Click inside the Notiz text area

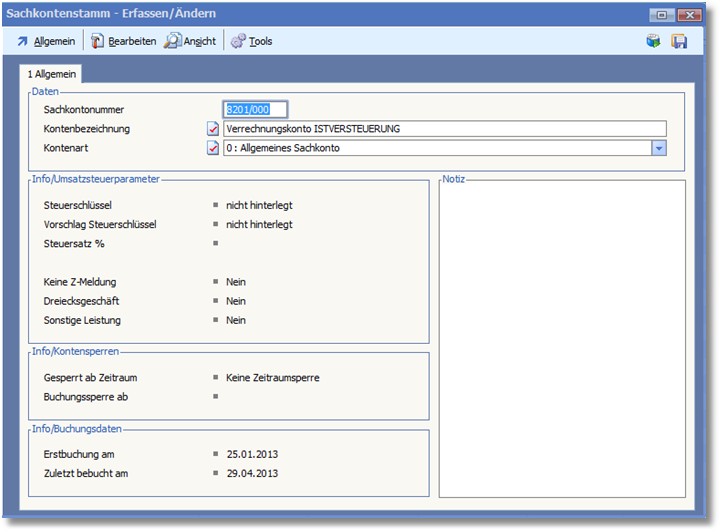562,340
